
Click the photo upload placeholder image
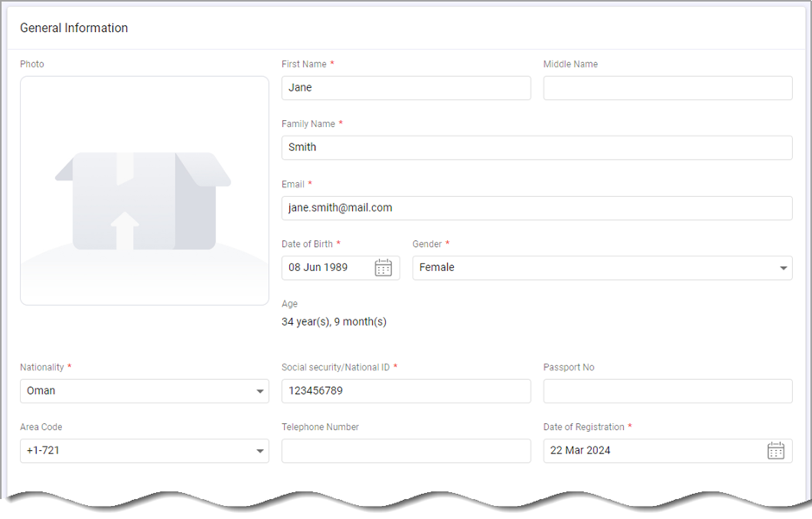[x=144, y=191]
